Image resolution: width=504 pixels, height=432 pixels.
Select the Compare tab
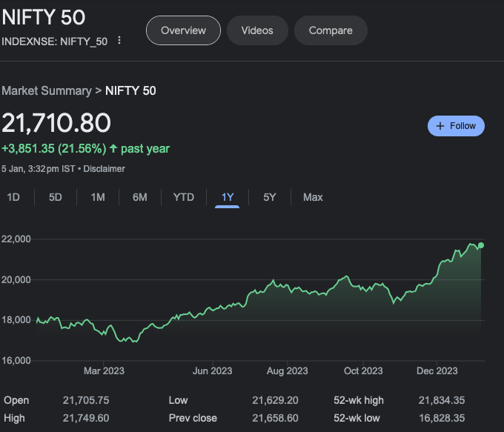click(x=331, y=30)
